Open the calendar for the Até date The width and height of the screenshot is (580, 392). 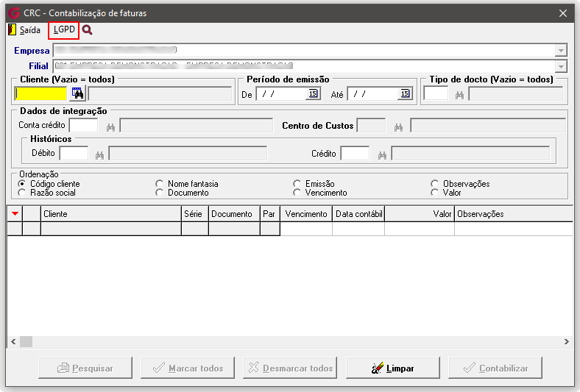click(405, 94)
